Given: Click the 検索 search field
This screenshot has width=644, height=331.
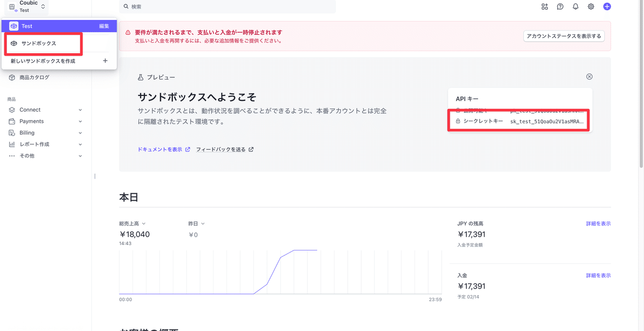Looking at the screenshot, I should (228, 6).
